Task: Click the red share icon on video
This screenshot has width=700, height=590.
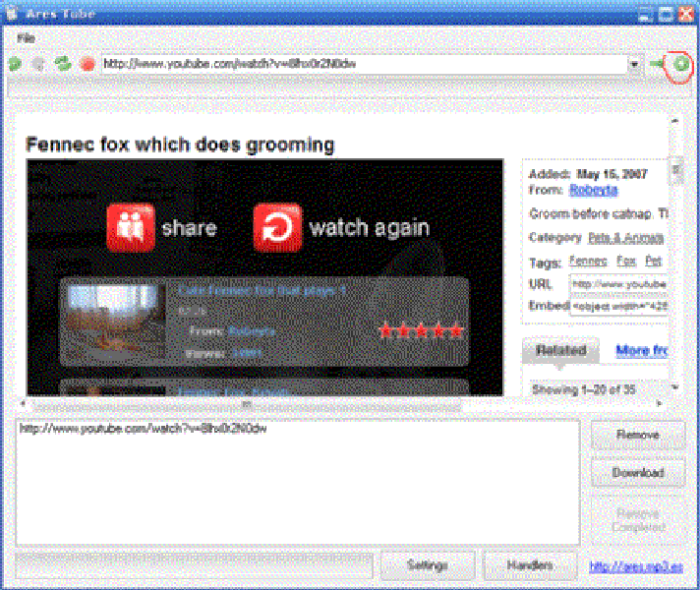Action: click(x=129, y=227)
